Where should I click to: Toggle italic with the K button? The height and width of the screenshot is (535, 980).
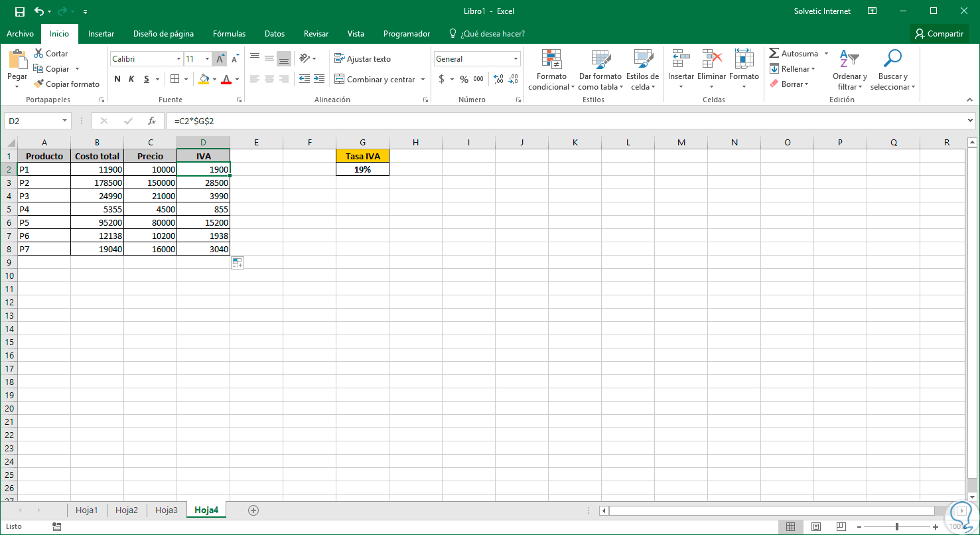coord(131,79)
